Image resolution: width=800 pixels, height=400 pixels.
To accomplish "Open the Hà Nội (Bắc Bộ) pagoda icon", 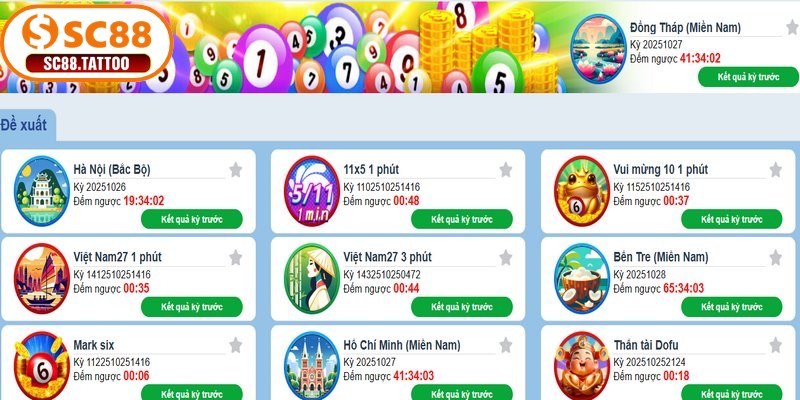I will (41, 191).
